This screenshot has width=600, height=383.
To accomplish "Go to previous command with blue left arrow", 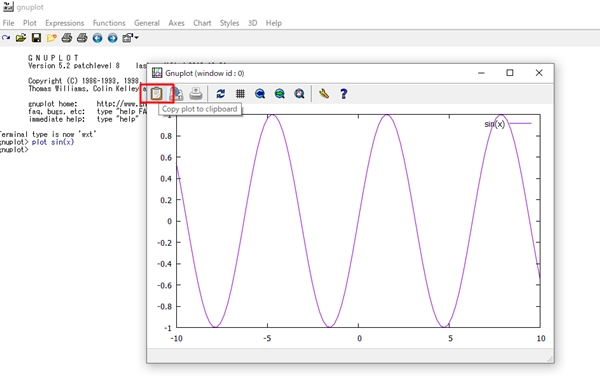I will (97, 38).
